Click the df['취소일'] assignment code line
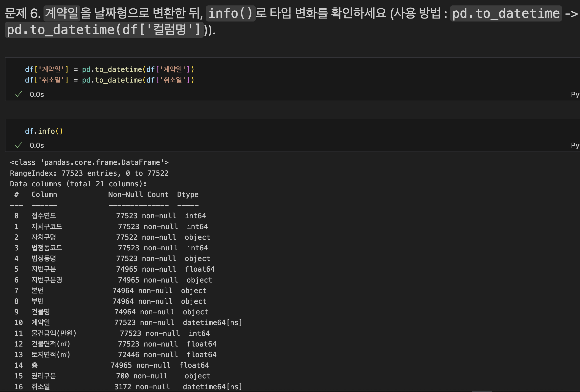The image size is (580, 392). (109, 80)
